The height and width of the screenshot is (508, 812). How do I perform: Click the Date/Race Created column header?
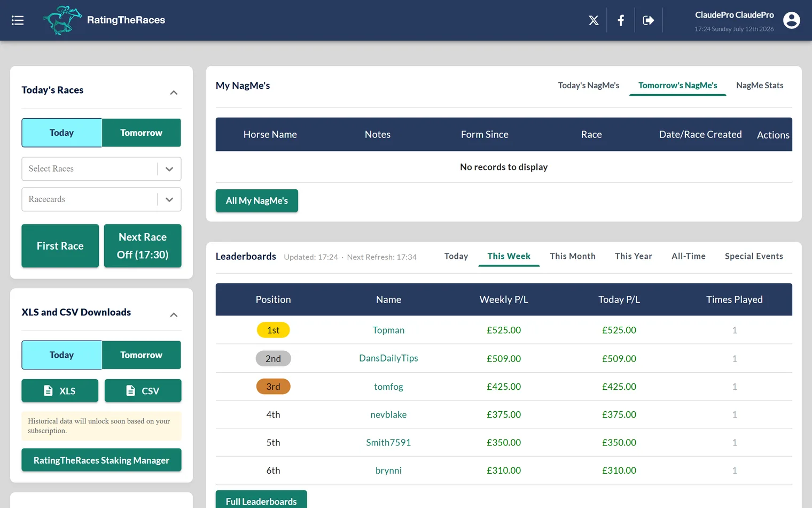(700, 135)
